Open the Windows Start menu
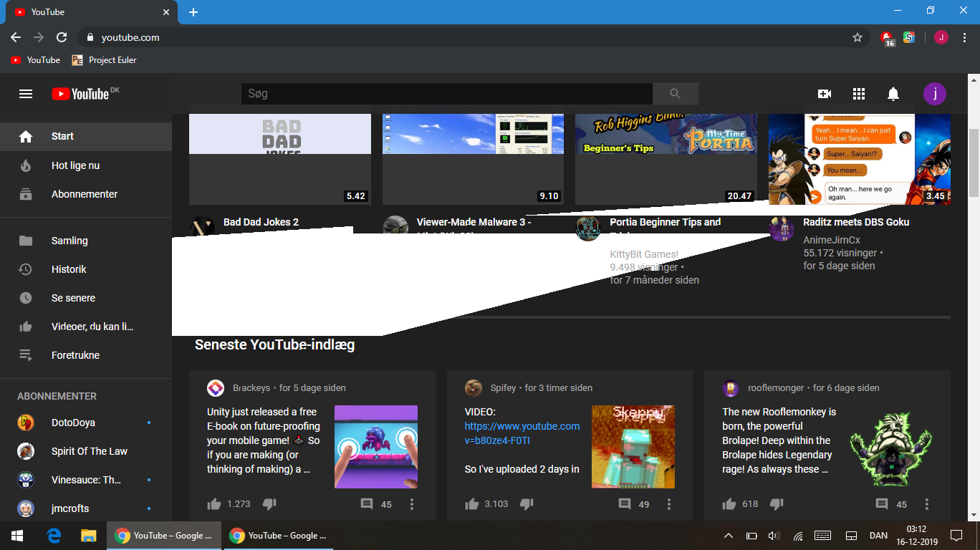Screen dimensions: 980x550 17,536
